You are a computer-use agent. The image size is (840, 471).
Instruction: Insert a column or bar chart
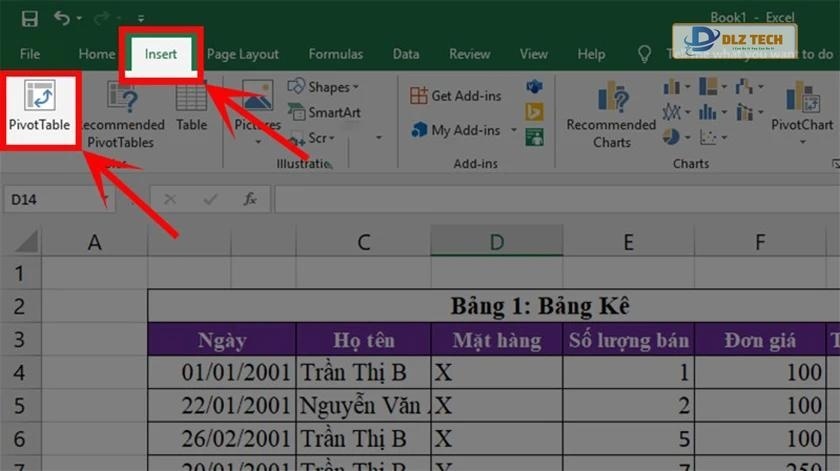(x=677, y=86)
